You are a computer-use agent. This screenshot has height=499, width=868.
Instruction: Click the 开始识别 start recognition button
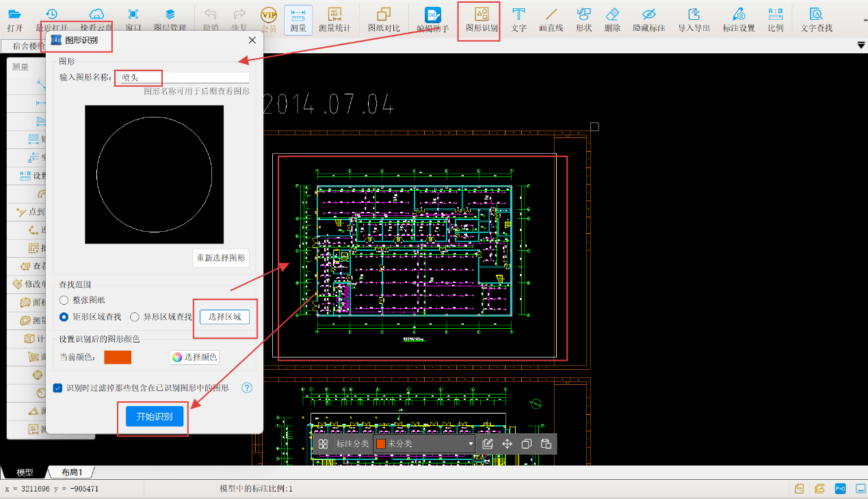click(x=155, y=416)
